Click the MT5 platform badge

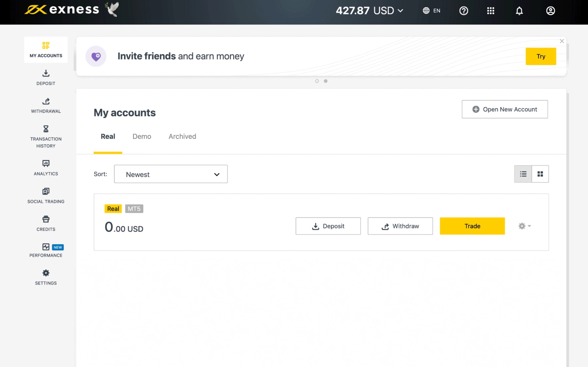pos(134,209)
